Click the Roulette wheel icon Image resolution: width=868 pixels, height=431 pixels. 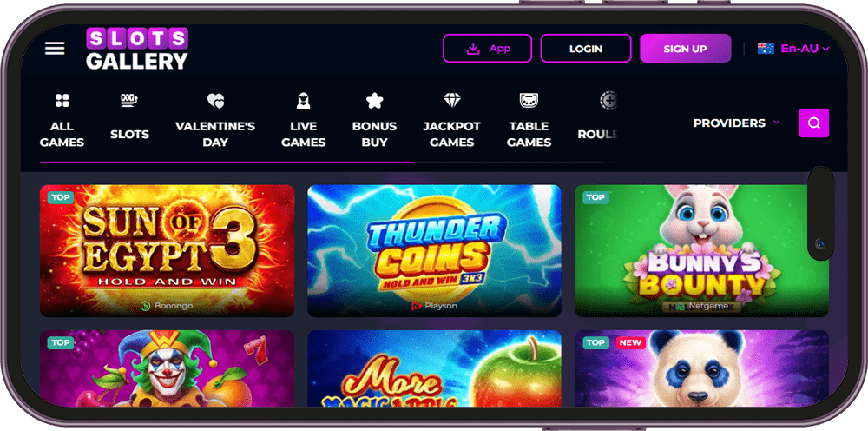pyautogui.click(x=608, y=101)
